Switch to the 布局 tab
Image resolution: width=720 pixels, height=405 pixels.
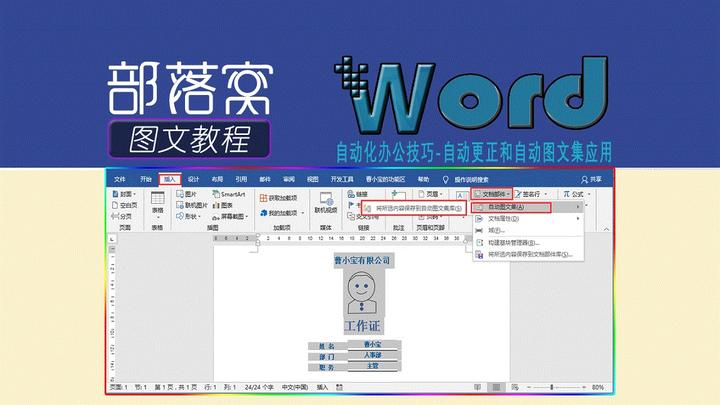point(217,179)
